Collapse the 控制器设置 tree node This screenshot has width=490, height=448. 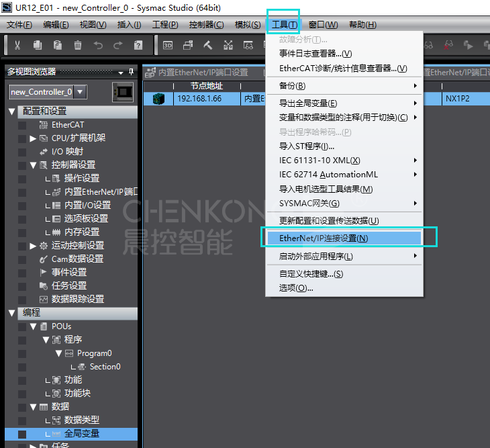pyautogui.click(x=33, y=165)
